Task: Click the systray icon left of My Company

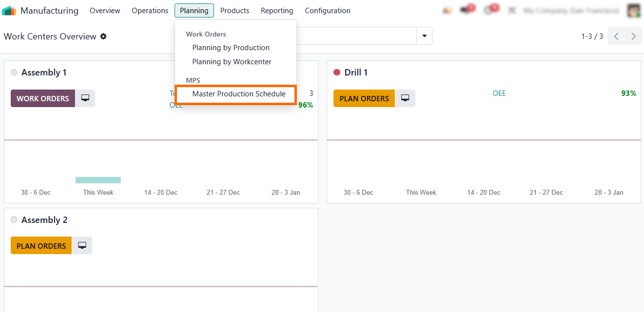Action: pyautogui.click(x=512, y=9)
